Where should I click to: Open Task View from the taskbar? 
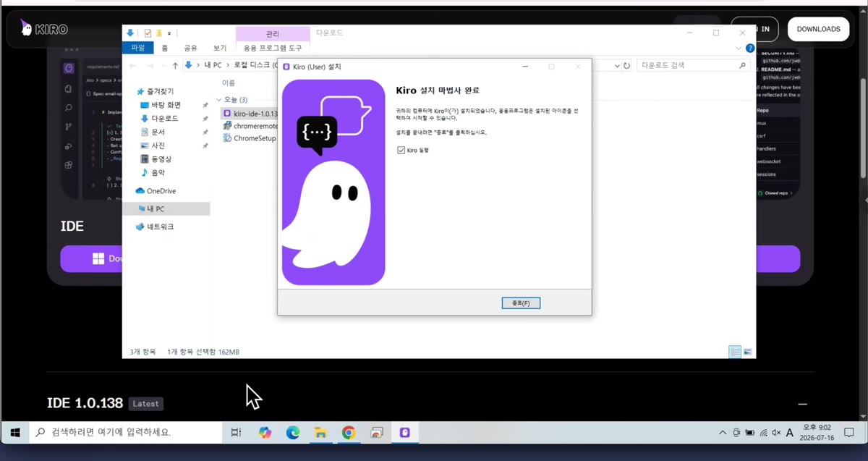tap(236, 433)
